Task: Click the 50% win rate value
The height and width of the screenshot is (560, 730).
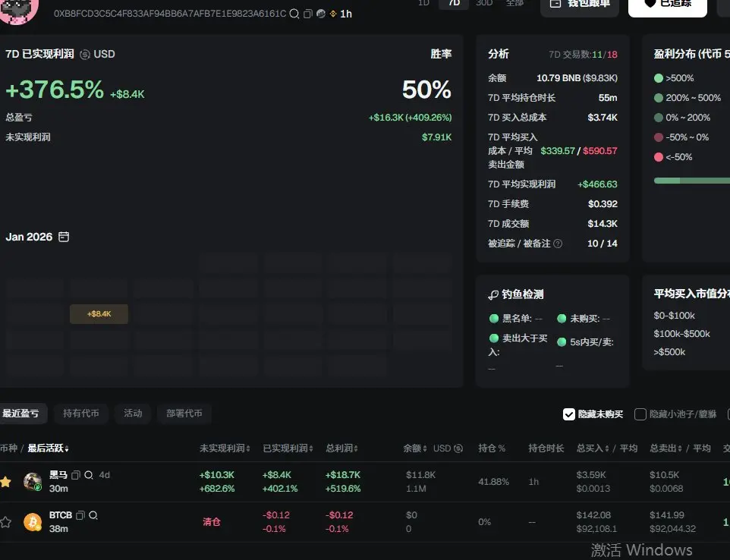Action: [x=426, y=90]
